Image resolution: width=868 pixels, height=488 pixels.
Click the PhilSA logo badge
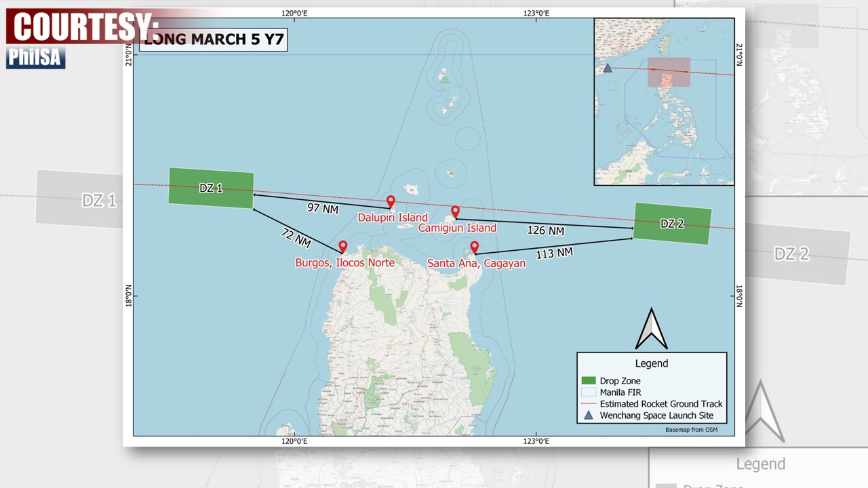(36, 58)
